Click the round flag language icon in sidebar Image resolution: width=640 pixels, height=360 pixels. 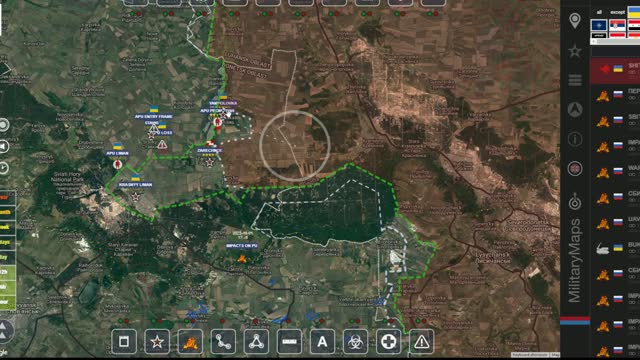[575, 168]
